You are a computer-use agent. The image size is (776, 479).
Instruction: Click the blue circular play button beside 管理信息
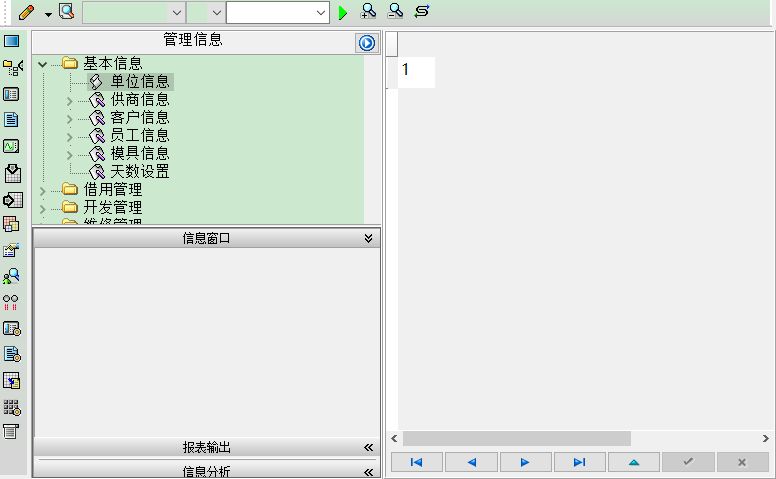click(367, 43)
